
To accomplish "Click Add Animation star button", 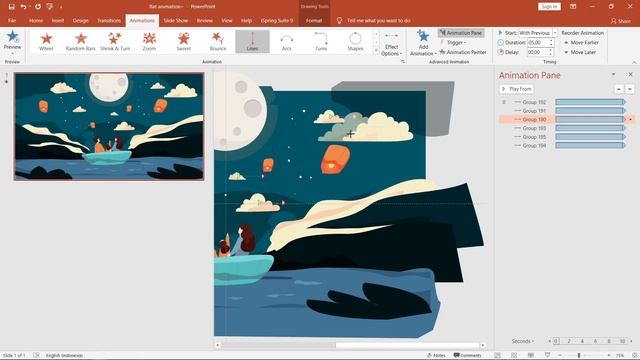I will tap(423, 43).
